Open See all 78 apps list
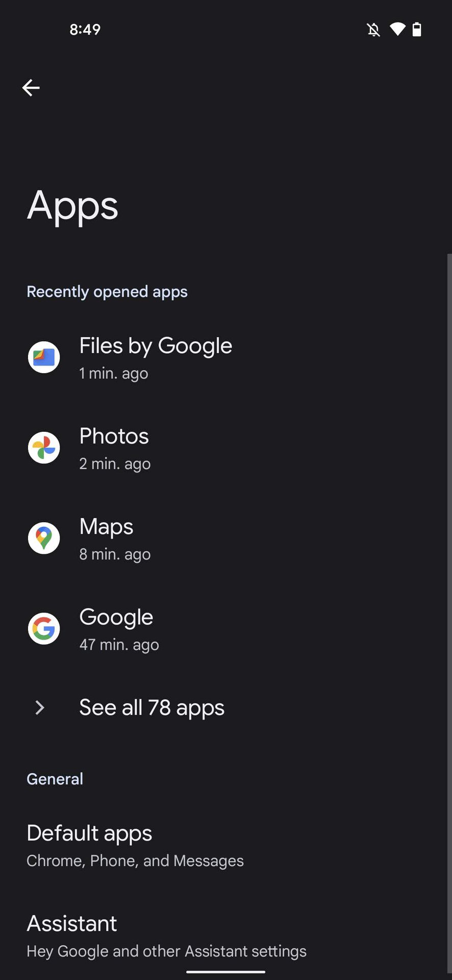 pos(152,707)
